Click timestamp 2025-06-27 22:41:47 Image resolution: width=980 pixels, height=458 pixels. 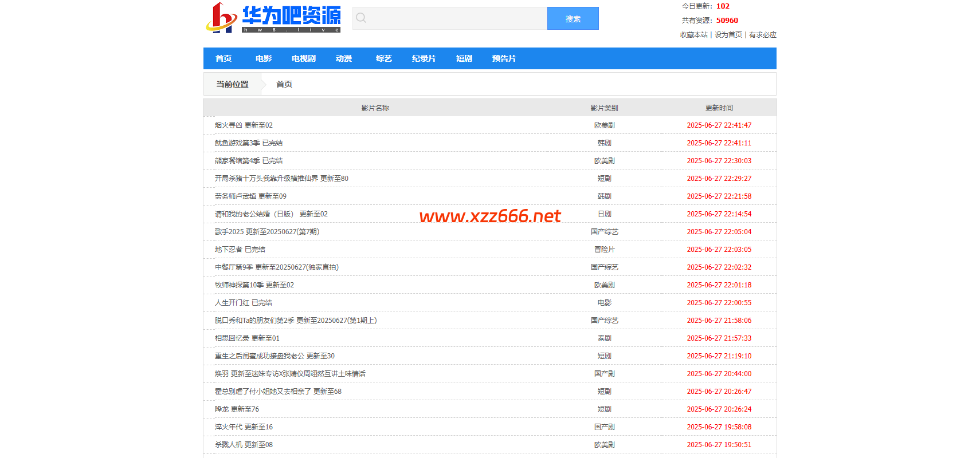tap(719, 125)
